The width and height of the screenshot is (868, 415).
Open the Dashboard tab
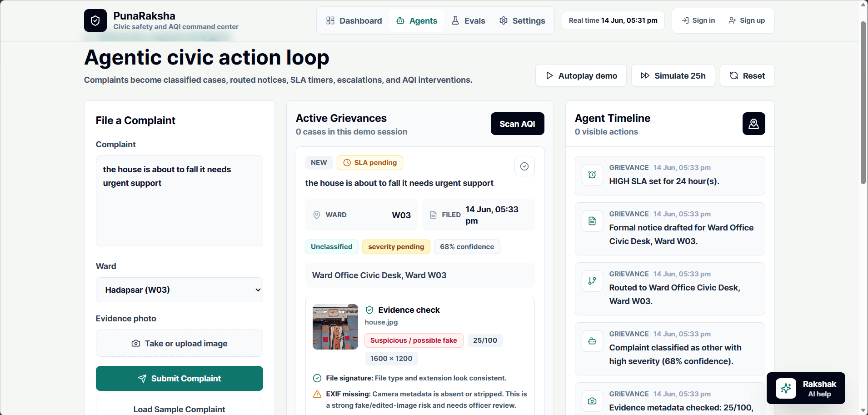(354, 20)
